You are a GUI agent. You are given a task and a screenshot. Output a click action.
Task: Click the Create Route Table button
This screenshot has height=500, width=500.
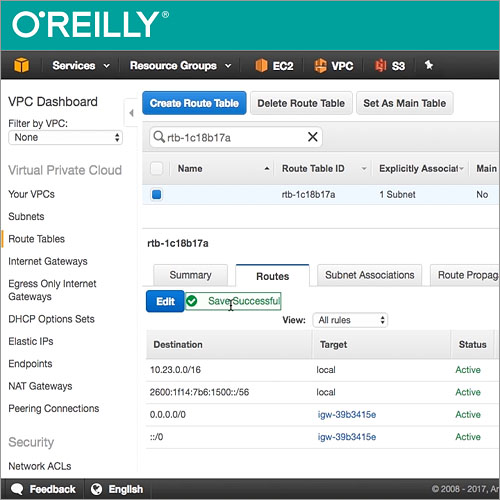coord(194,103)
